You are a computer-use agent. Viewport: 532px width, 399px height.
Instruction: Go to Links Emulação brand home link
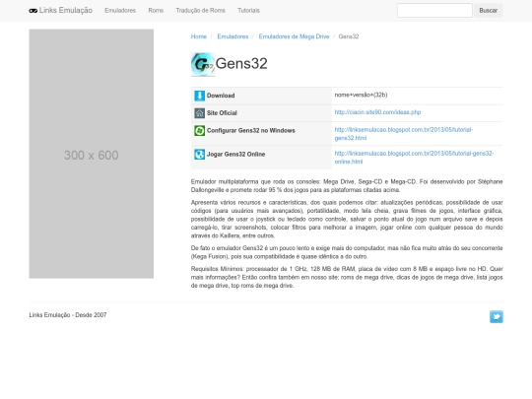(61, 11)
